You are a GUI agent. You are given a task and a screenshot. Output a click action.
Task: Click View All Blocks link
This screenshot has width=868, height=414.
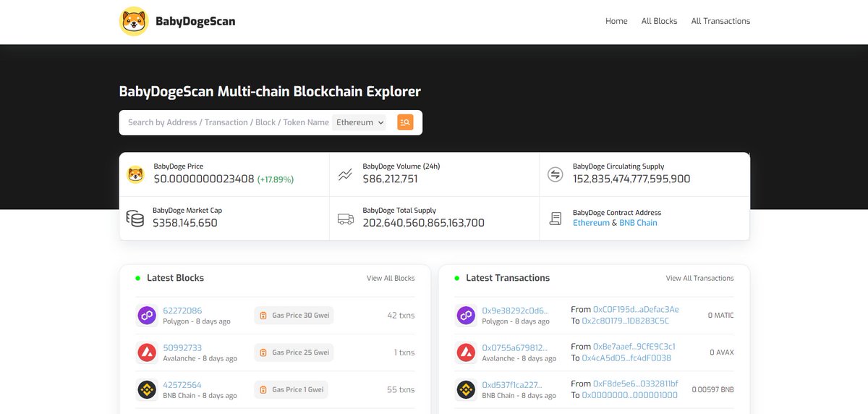coord(391,278)
